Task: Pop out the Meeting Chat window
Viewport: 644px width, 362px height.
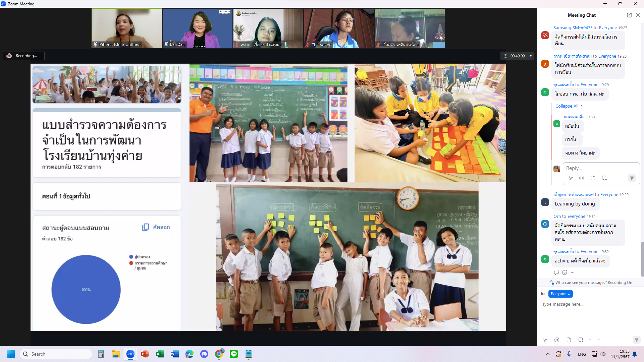Action: tap(629, 15)
